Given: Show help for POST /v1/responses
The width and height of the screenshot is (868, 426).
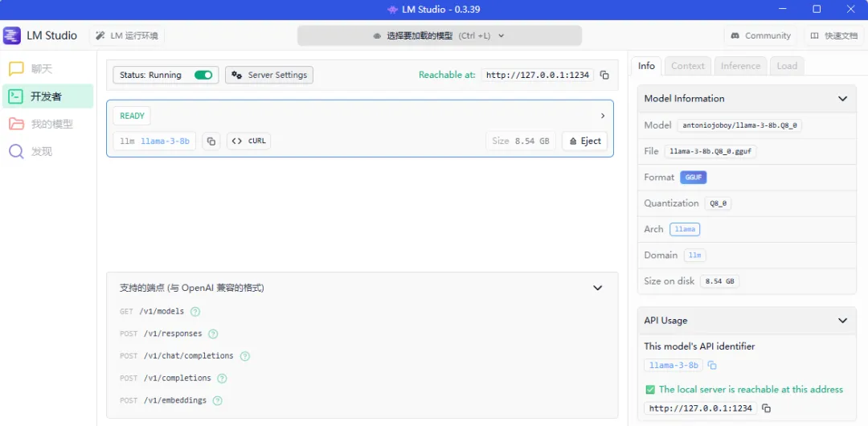Looking at the screenshot, I should pyautogui.click(x=212, y=334).
